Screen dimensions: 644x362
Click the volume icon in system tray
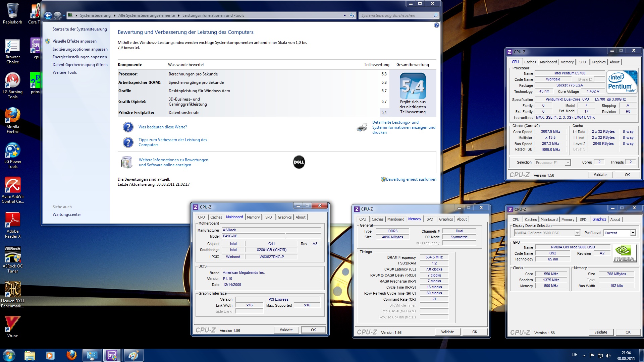[608, 355]
